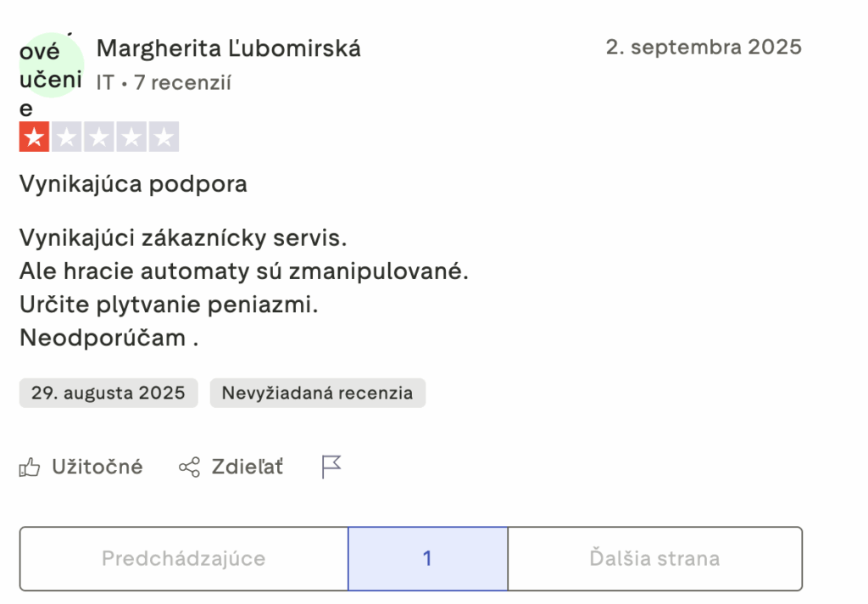The height and width of the screenshot is (604, 868).
Task: Open the reviewer's green avatar circle
Action: [51, 65]
